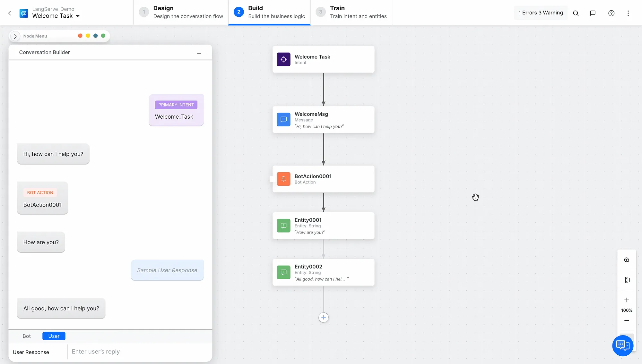
Task: Click the WelcomeMsg blue message icon
Action: 283,120
